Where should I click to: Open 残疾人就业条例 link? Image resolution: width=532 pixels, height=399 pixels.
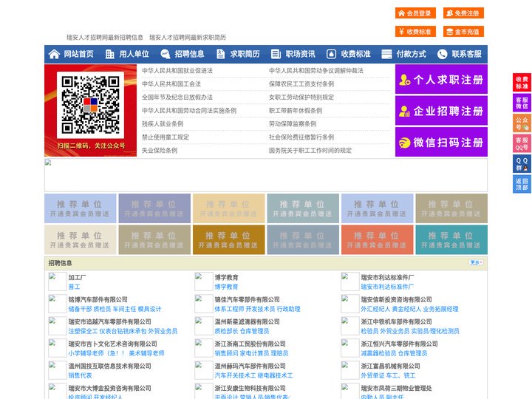point(163,124)
